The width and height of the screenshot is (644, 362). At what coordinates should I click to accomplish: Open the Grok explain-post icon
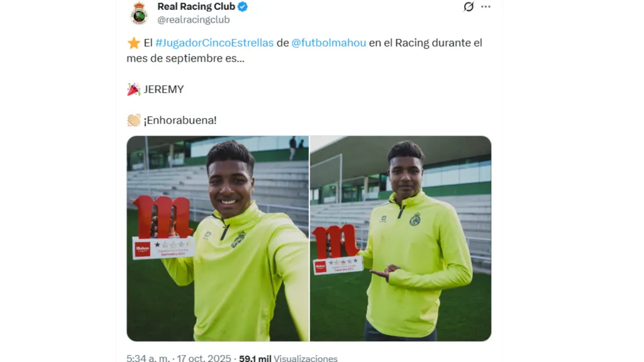(469, 6)
